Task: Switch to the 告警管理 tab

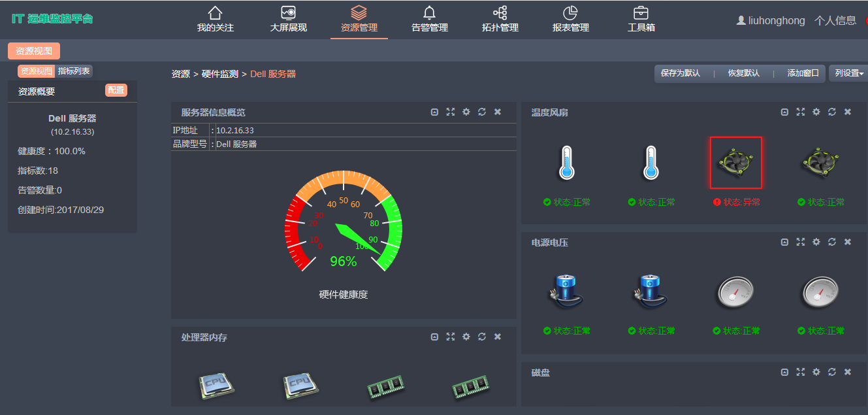Action: 429,20
